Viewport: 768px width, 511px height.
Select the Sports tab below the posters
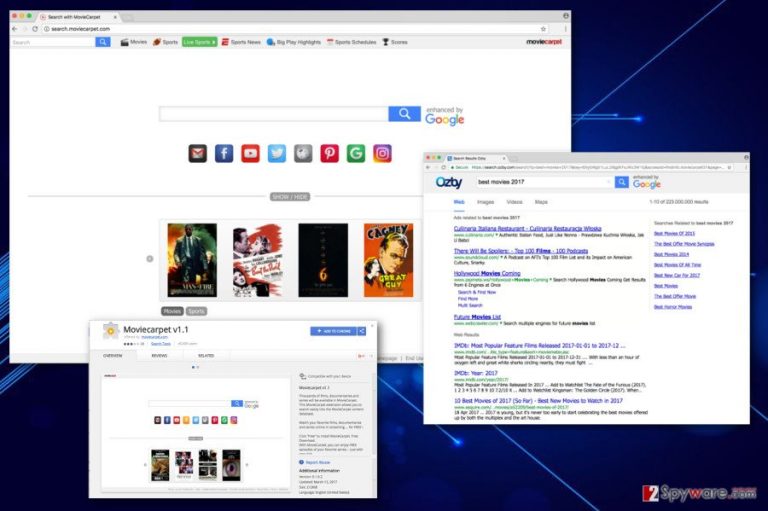pos(196,311)
